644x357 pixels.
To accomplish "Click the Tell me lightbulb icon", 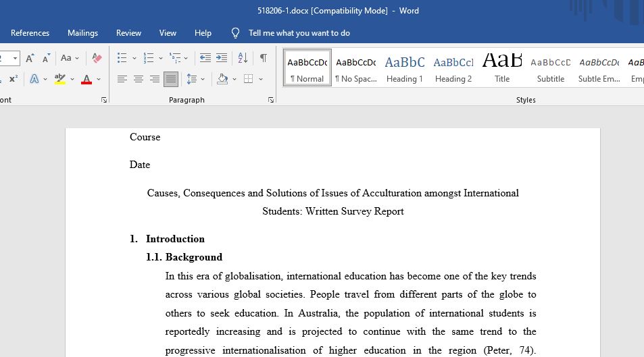I will [235, 33].
